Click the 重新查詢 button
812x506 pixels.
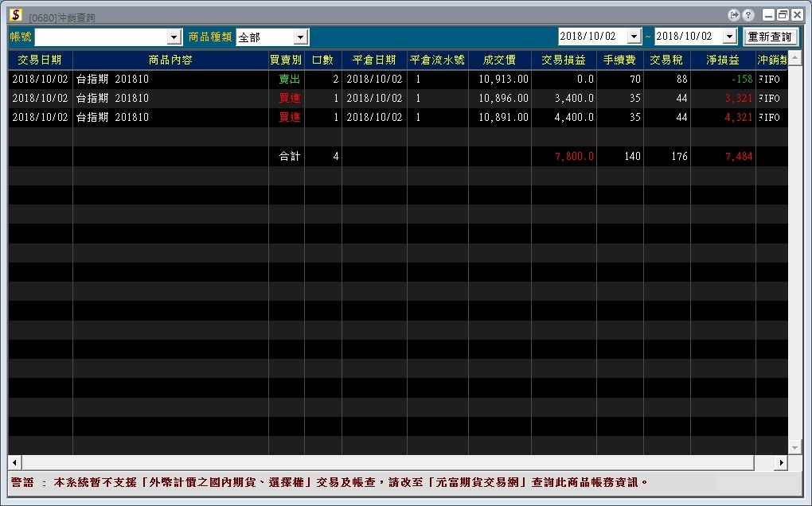pyautogui.click(x=770, y=37)
